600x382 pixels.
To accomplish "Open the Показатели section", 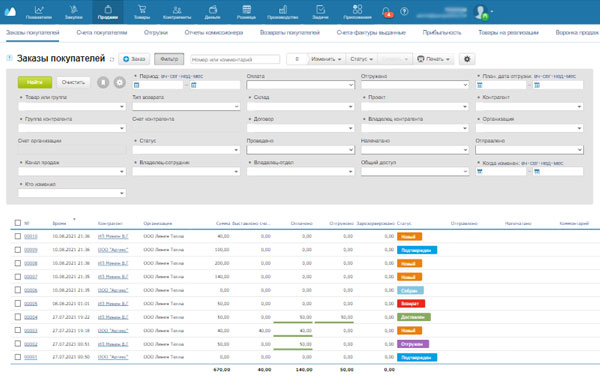I will tap(39, 12).
